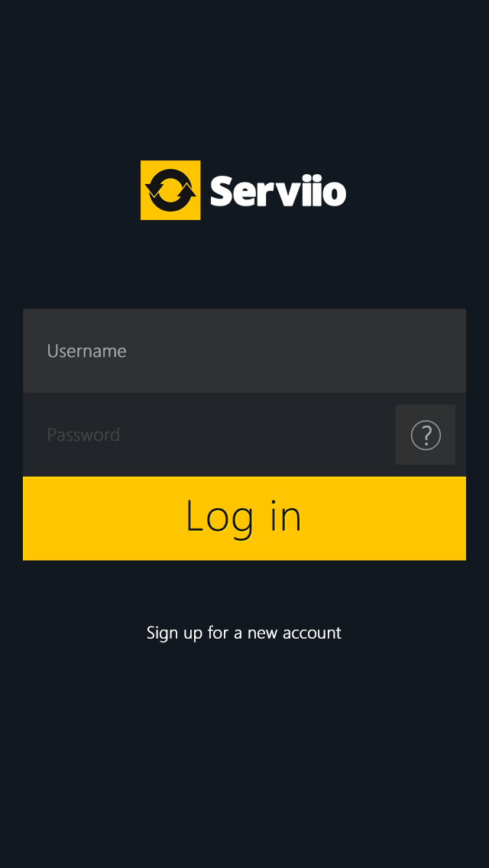Click the password help question mark icon
Image resolution: width=489 pixels, height=868 pixels.
point(426,435)
